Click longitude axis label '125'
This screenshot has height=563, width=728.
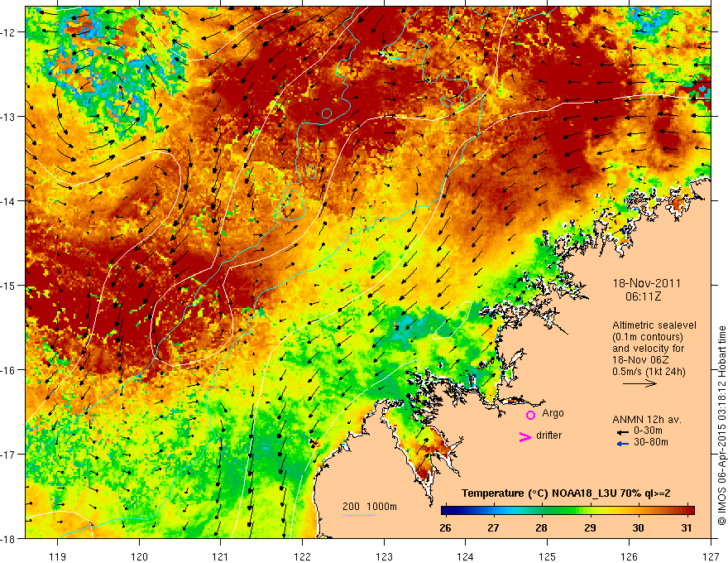[x=548, y=556]
